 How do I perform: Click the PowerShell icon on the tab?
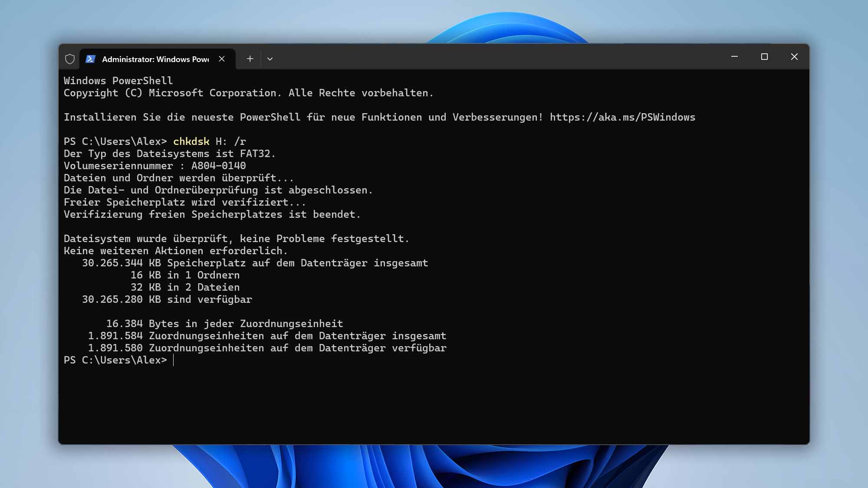(90, 59)
